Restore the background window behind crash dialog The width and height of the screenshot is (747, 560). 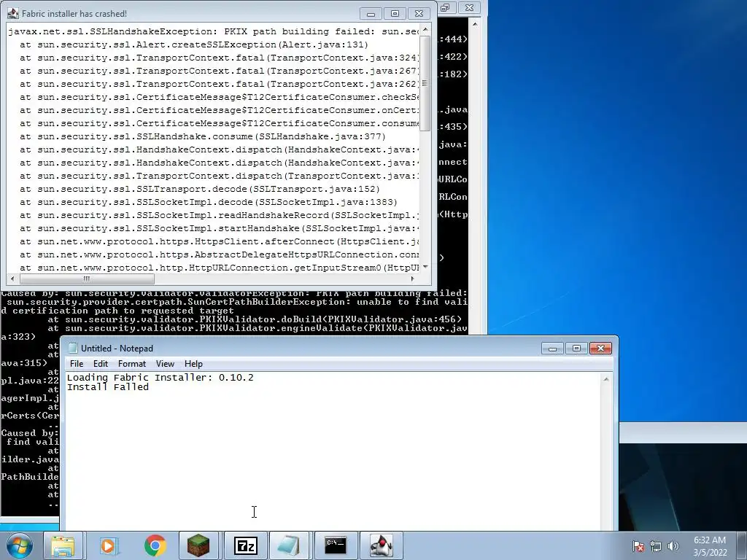point(446,7)
